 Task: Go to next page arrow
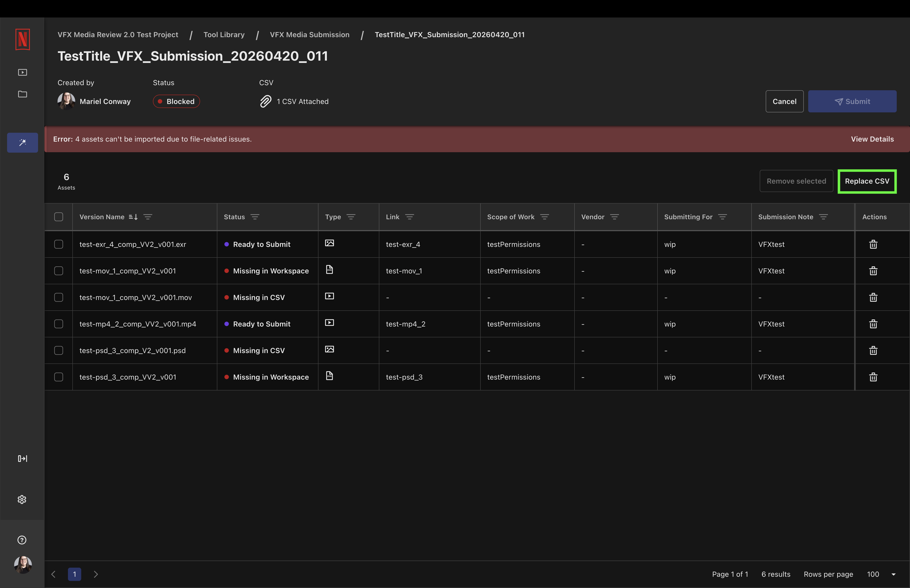pyautogui.click(x=96, y=574)
